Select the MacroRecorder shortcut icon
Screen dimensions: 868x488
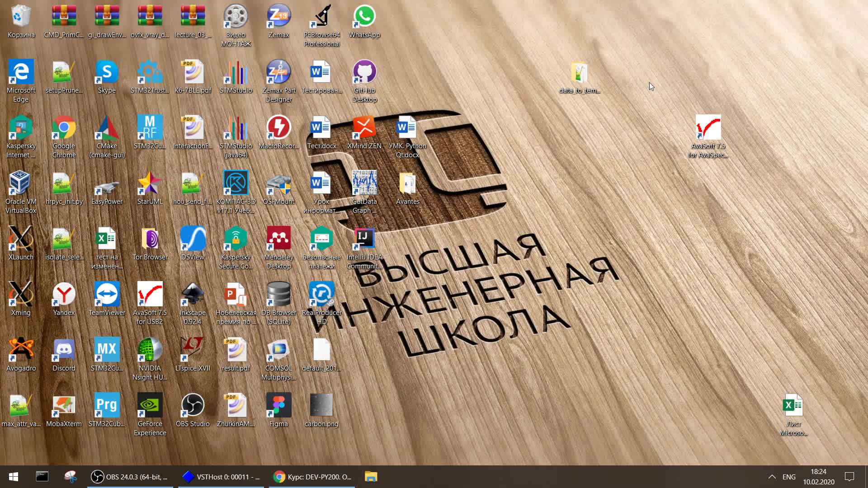tap(278, 132)
